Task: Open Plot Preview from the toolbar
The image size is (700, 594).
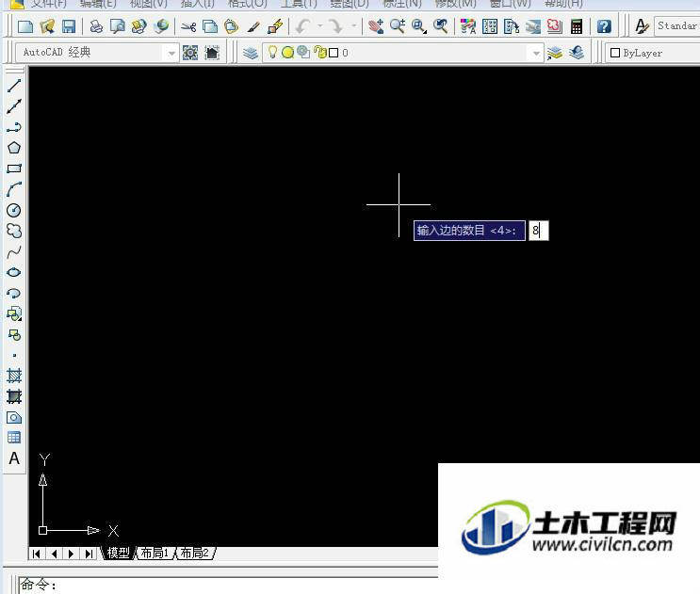Action: [118, 26]
